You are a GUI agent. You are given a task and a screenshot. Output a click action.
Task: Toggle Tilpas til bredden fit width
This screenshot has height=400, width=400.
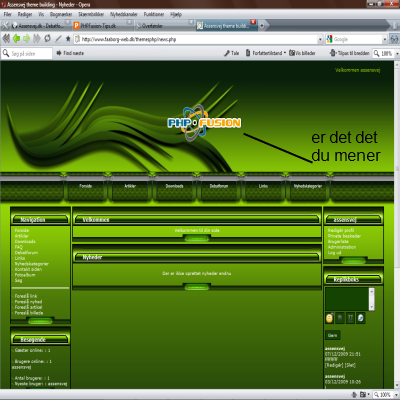coord(349,53)
